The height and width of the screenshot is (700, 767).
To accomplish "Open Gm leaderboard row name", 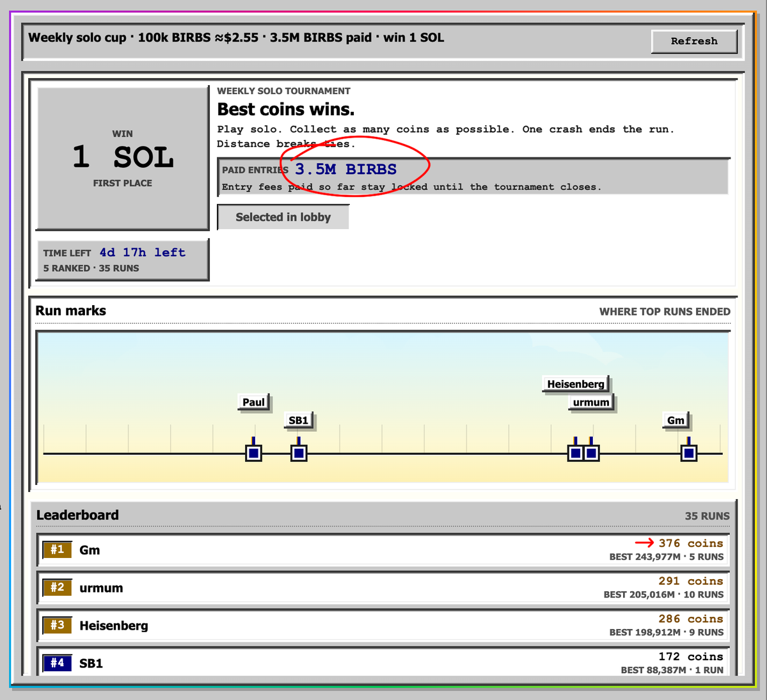I will click(x=90, y=550).
